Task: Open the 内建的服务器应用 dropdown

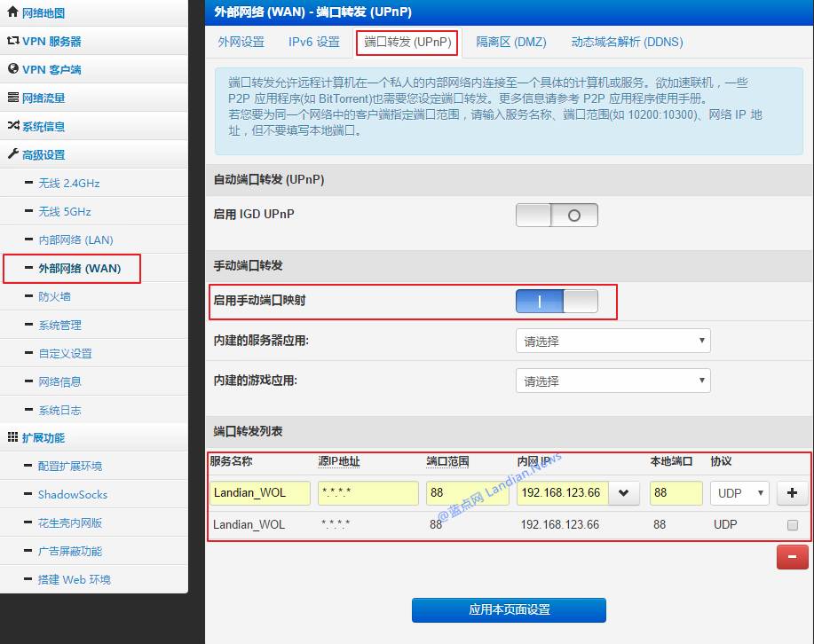Action: pyautogui.click(x=613, y=341)
